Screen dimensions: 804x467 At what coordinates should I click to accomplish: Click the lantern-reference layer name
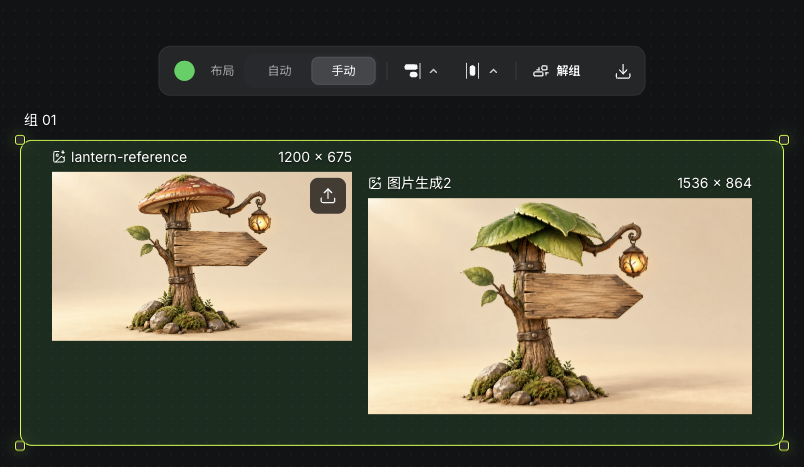[x=129, y=157]
